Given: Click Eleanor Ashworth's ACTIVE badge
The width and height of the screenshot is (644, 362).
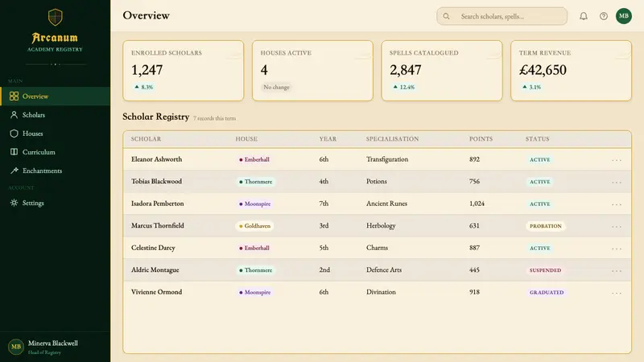Looking at the screenshot, I should [539, 159].
